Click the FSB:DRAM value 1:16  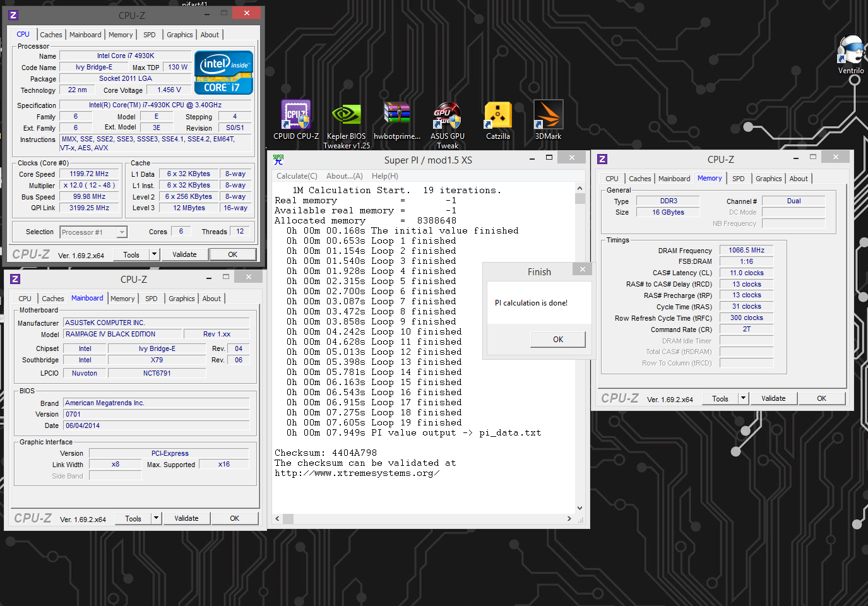(746, 261)
